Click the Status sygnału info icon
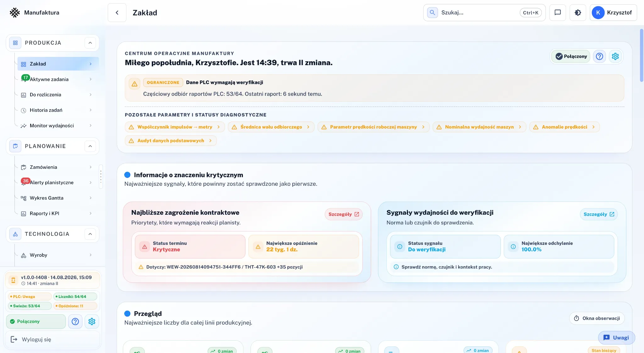The height and width of the screenshot is (353, 644). pos(400,247)
